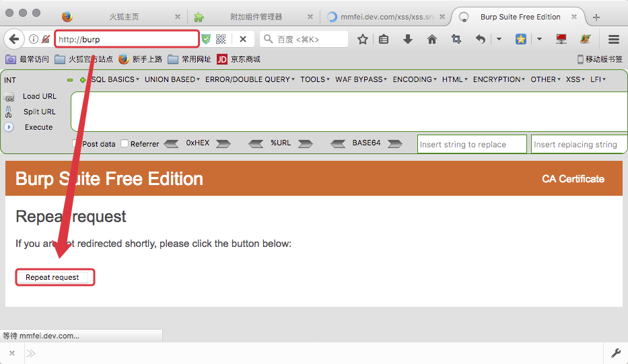Encode %URL with the right arrow
This screenshot has height=364, width=628.
[x=305, y=144]
